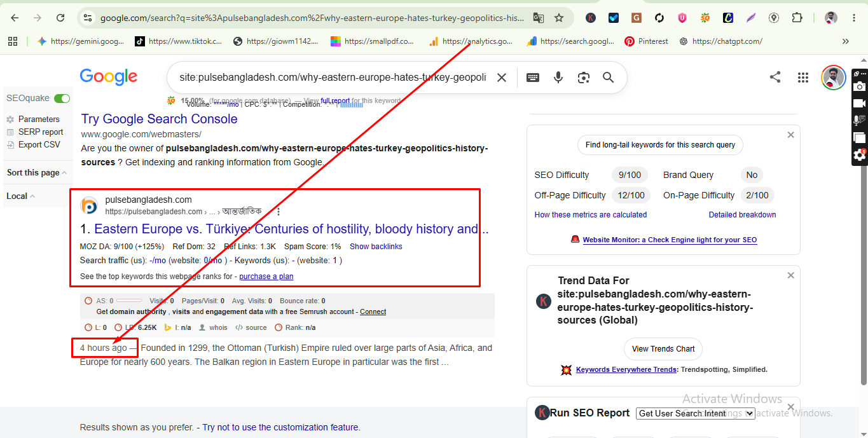Close the Trend Data widget
The height and width of the screenshot is (438, 868).
790,275
